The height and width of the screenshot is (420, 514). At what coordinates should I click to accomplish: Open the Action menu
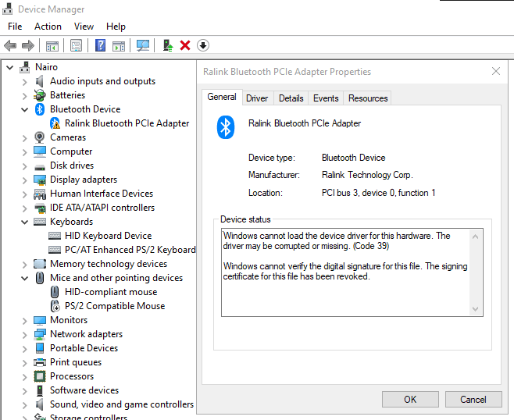[48, 27]
